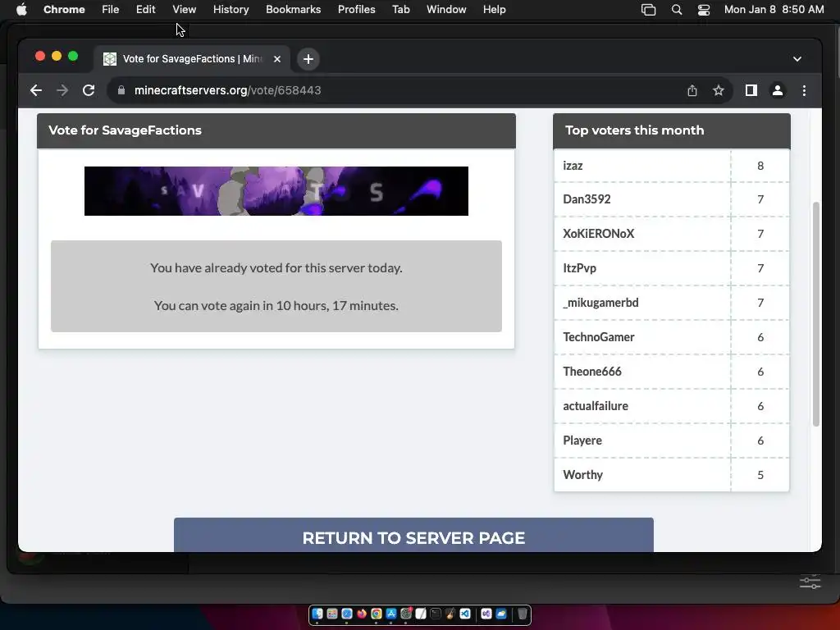Image resolution: width=840 pixels, height=630 pixels.
Task: Open the Window menu
Action: 446,9
